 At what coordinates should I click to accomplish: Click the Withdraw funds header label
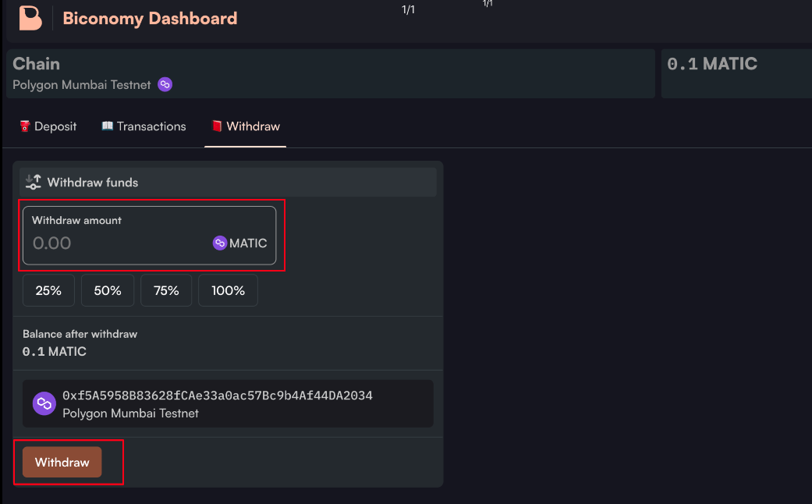point(93,183)
